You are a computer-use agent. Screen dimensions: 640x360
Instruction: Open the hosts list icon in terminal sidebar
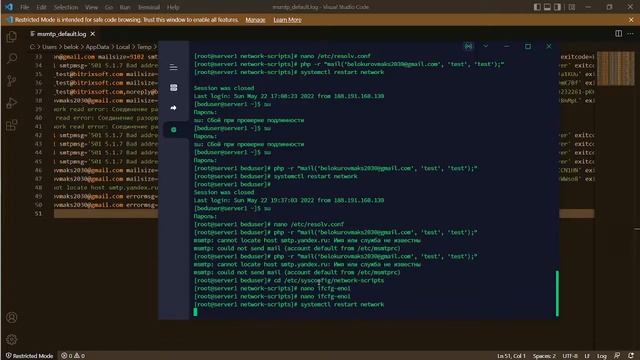pyautogui.click(x=173, y=87)
